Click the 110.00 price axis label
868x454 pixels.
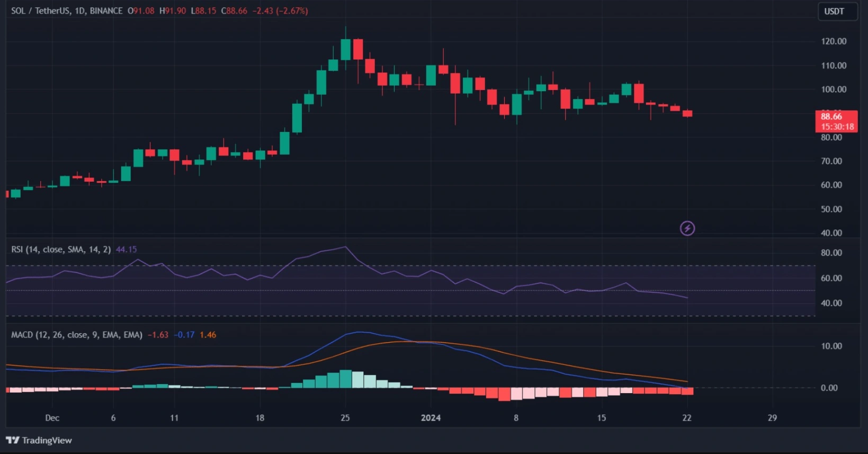pyautogui.click(x=834, y=66)
